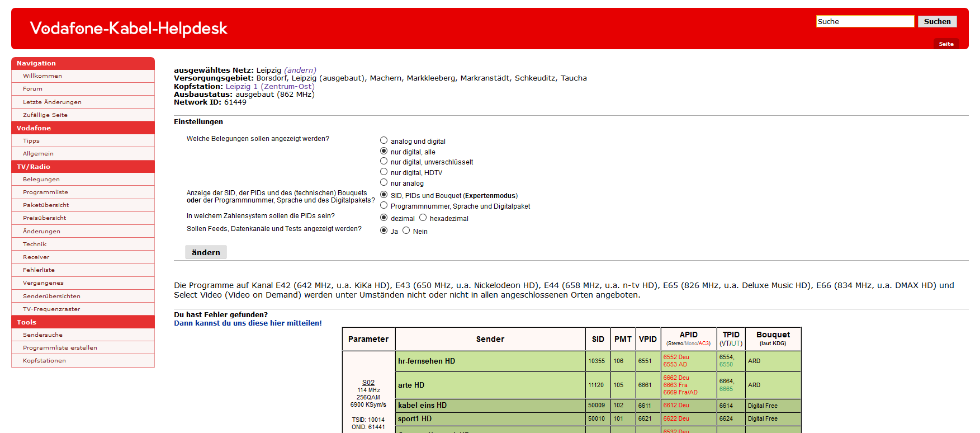Open the 'Leipzig 1 (Zentrum-Ost)' Kopfstation link
Viewport: 980px width, 433px height.
tap(270, 87)
